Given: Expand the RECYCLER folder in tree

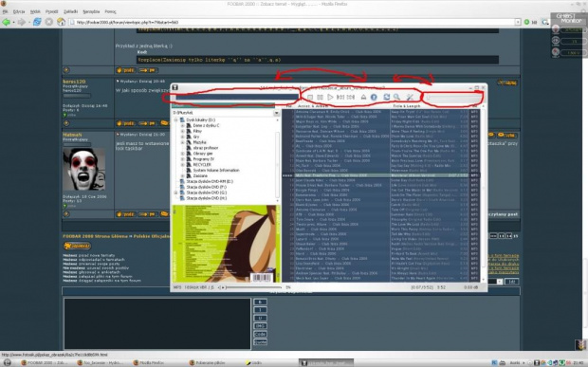Looking at the screenshot, I should (183, 165).
